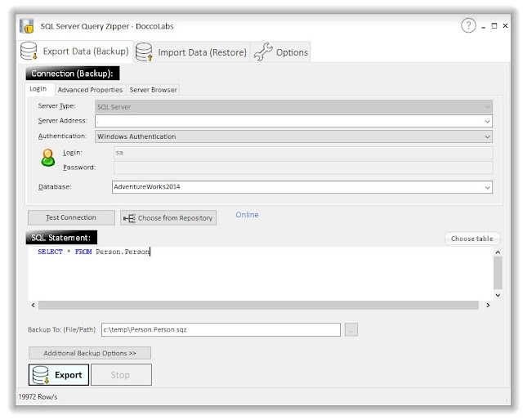Switch to Import Data (Restore) tab

[x=191, y=52]
